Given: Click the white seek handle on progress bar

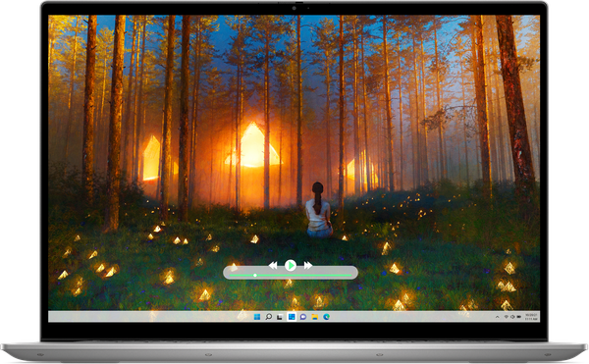Looking at the screenshot, I should click(x=255, y=276).
